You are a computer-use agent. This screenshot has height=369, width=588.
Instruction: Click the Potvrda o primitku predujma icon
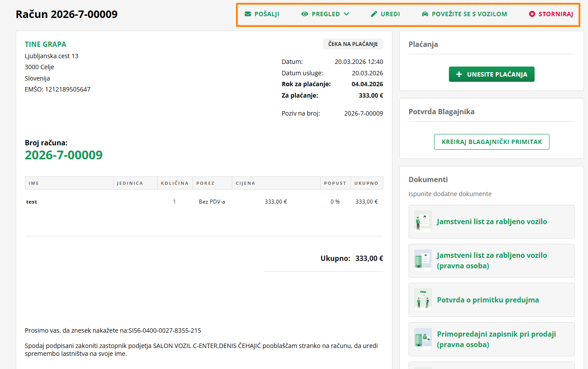pyautogui.click(x=423, y=300)
